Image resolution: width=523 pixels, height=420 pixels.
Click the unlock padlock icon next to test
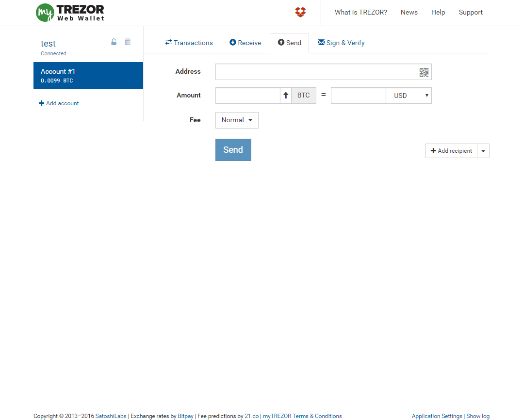pyautogui.click(x=114, y=42)
